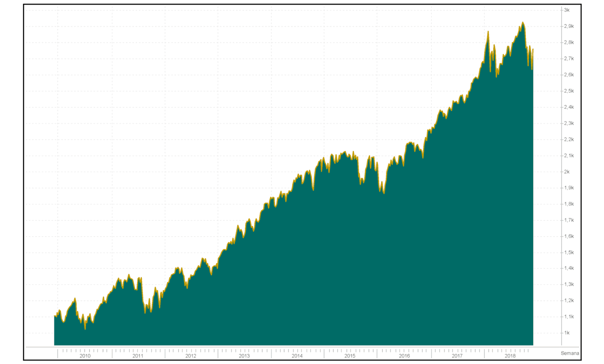This screenshot has height=364, width=604.
Task: Click the 2k value on the y-axis
Action: (567, 172)
